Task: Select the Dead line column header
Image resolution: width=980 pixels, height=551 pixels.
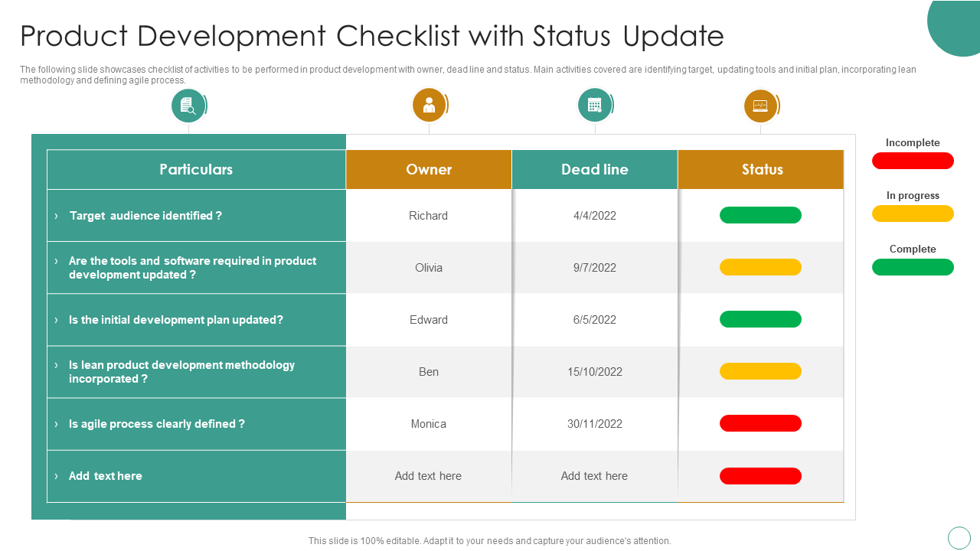Action: coord(595,169)
